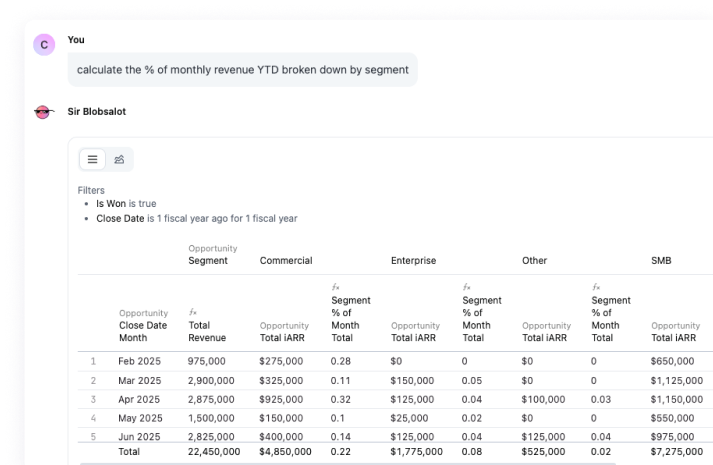
Task: Click the Jun 2025 Commercial $400,000 cell
Action: (x=285, y=437)
